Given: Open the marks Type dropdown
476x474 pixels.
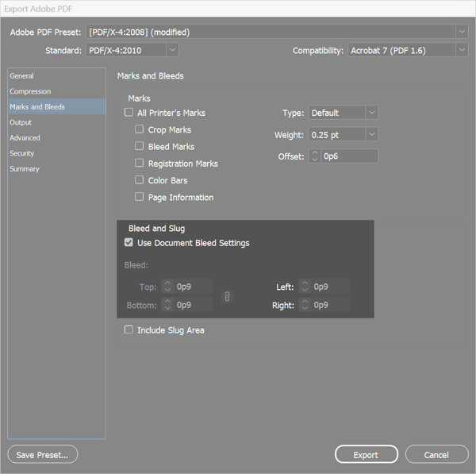Looking at the screenshot, I should [371, 113].
